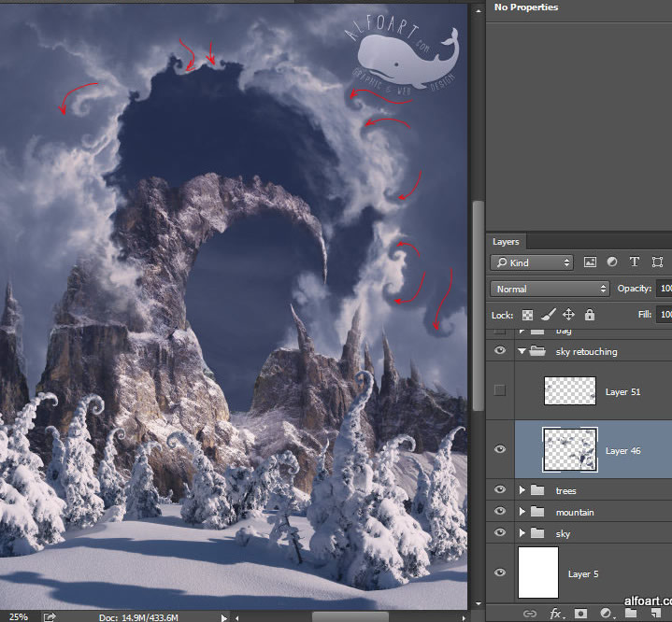Lock transparent pixels on the layer

(x=527, y=316)
